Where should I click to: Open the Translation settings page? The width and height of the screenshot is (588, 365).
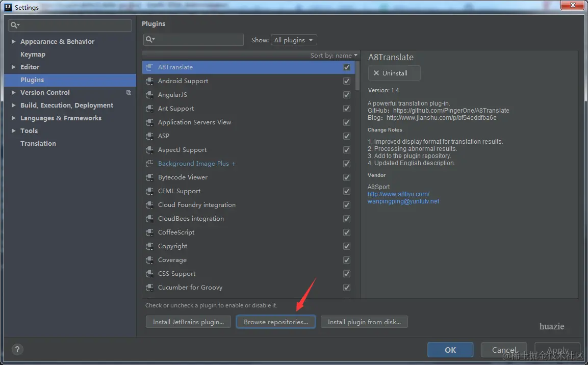[38, 144]
